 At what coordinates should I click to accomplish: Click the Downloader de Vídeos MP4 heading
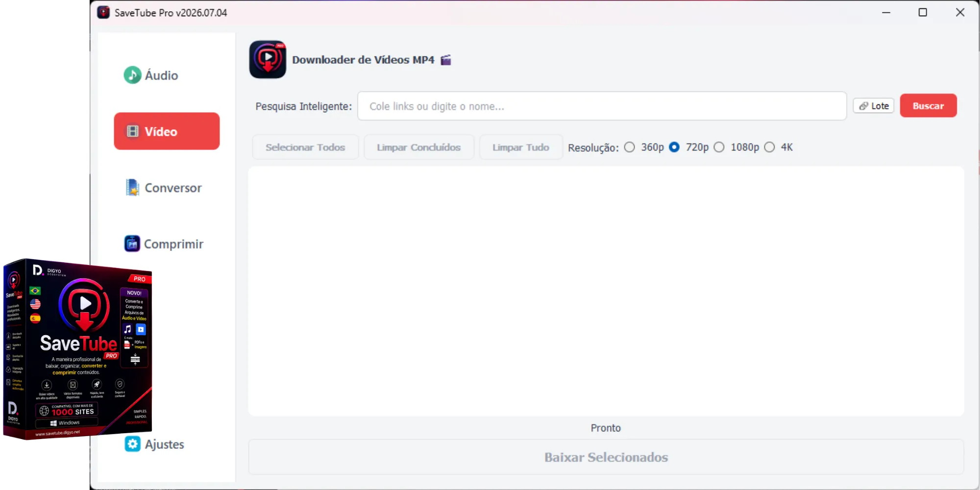363,60
